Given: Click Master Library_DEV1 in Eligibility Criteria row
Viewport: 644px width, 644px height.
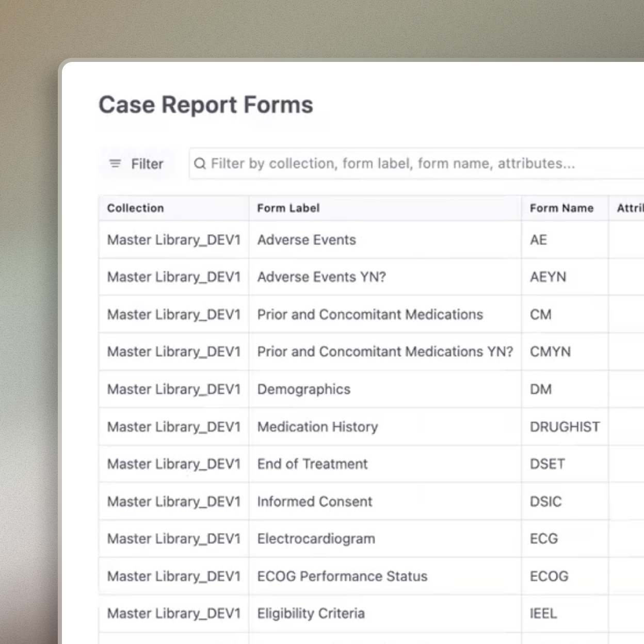Looking at the screenshot, I should pos(174,614).
